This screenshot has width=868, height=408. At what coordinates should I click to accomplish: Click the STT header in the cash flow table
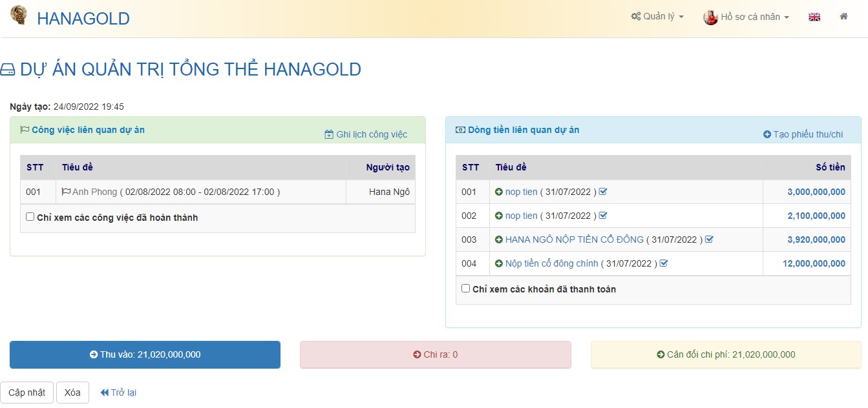[472, 167]
